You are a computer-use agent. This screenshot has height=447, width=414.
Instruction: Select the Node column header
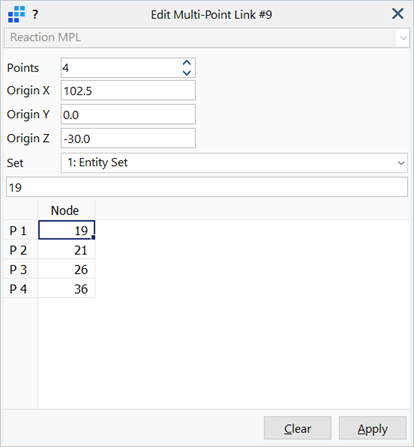(66, 210)
